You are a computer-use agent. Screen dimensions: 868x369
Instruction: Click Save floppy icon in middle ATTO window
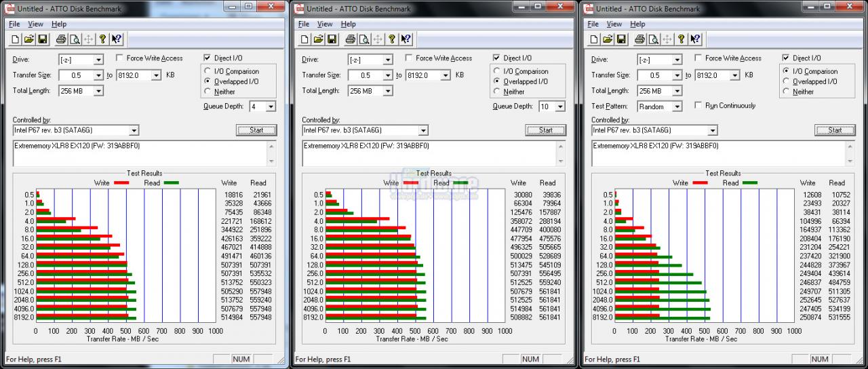332,39
